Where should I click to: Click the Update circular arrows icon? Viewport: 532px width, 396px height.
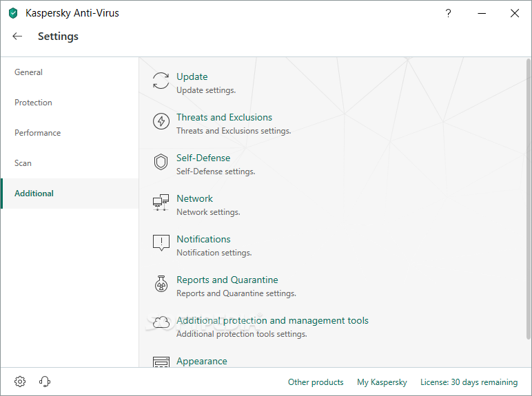point(161,81)
